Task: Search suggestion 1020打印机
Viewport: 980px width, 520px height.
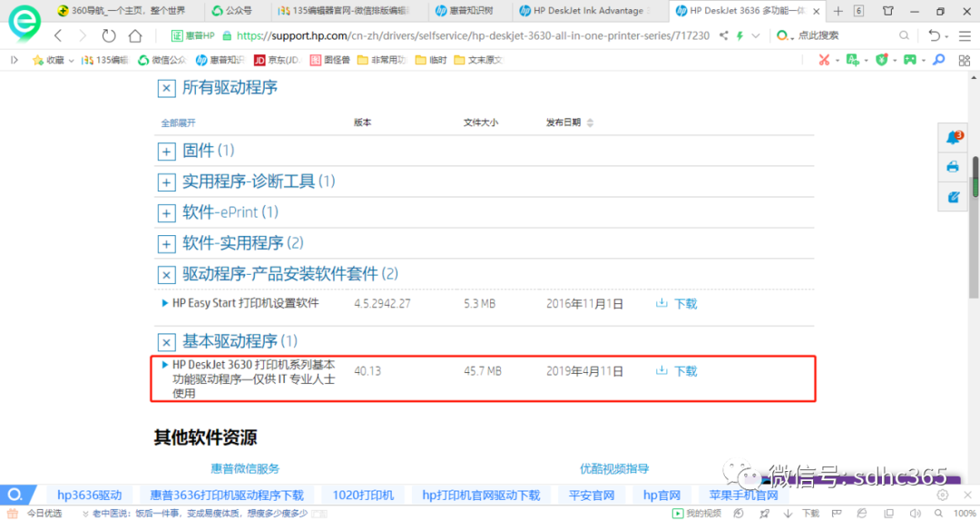Action: pyautogui.click(x=363, y=495)
